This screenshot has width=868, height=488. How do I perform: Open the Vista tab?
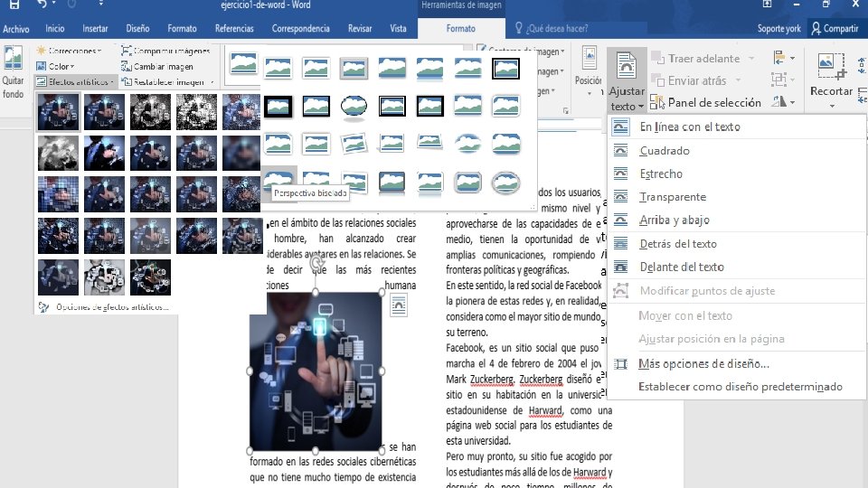pos(398,28)
